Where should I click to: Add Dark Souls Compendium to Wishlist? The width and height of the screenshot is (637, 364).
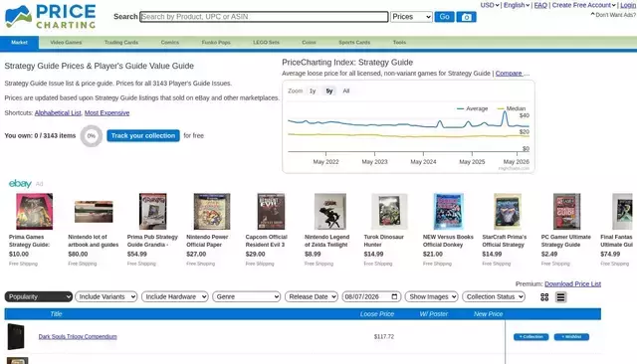coord(571,337)
